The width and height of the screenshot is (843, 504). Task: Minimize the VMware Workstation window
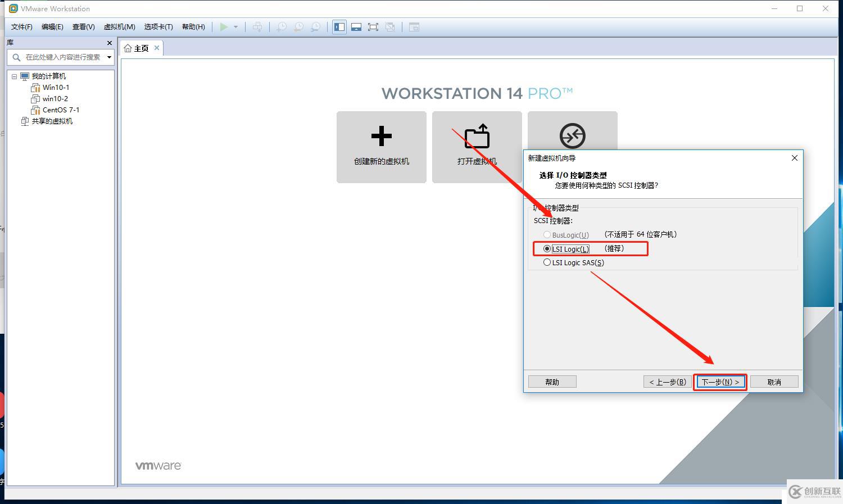point(774,8)
